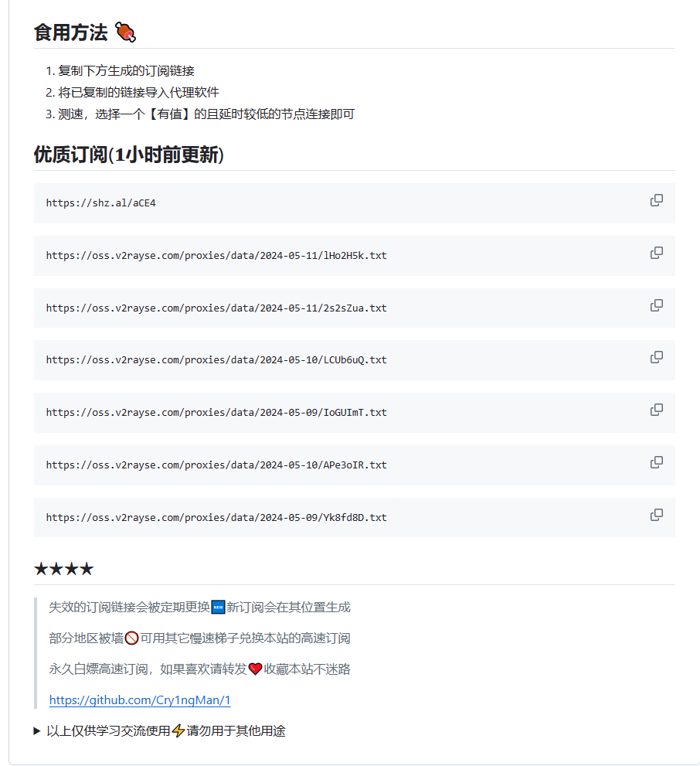The height and width of the screenshot is (766, 700).
Task: Click the Yk8fd8D.txt URL text
Action: (x=216, y=517)
